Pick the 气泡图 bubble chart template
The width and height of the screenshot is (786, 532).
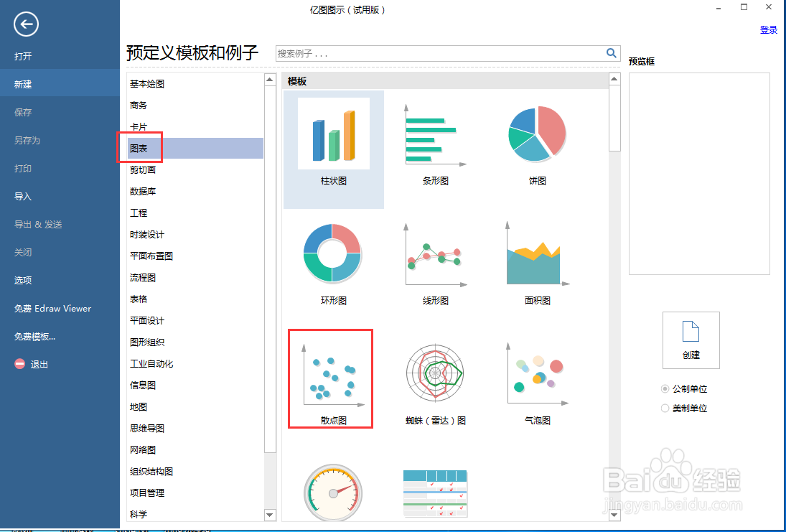(x=538, y=383)
